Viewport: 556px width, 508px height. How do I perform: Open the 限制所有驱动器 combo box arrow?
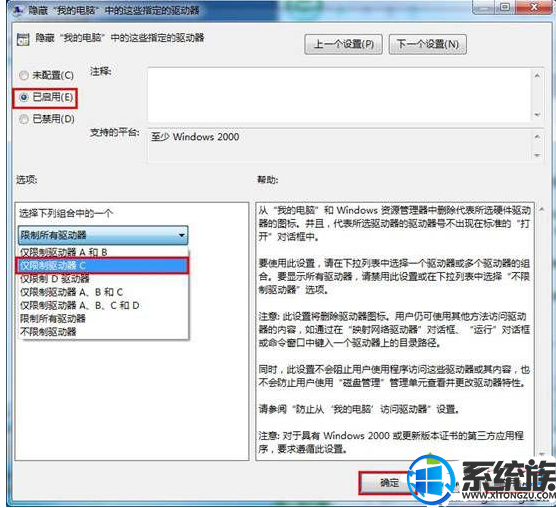click(182, 235)
